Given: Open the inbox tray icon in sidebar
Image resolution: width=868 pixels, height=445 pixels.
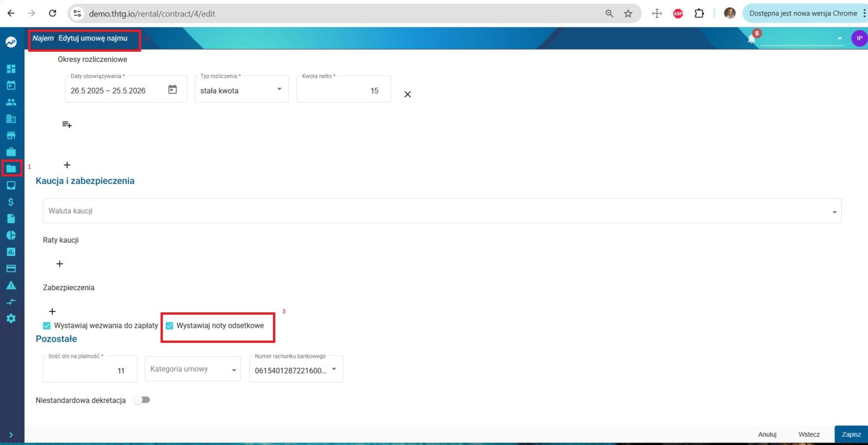Looking at the screenshot, I should click(11, 185).
